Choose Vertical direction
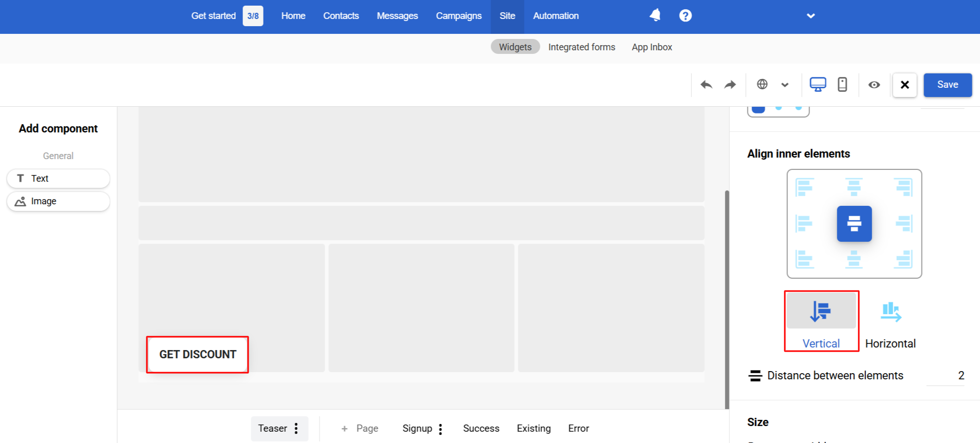 pos(821,321)
